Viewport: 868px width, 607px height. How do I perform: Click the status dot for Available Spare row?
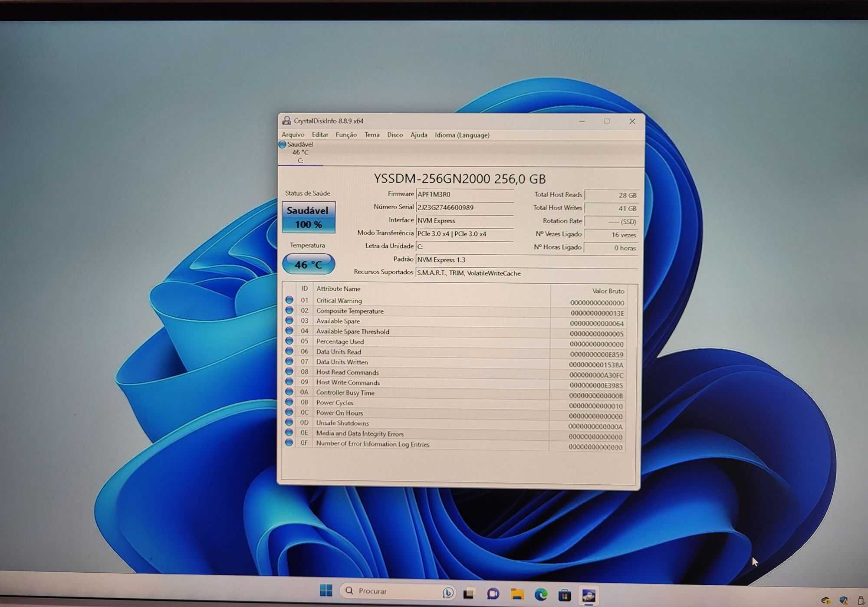tap(289, 320)
